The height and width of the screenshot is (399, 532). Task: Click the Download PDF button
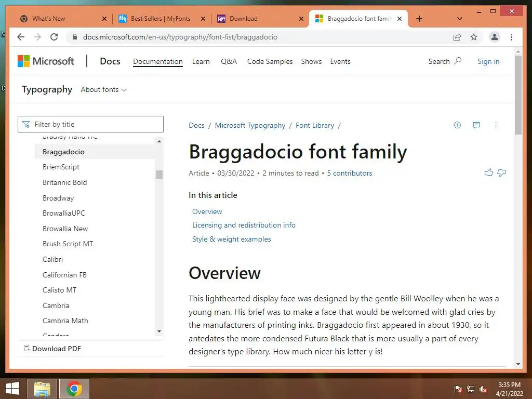(52, 349)
